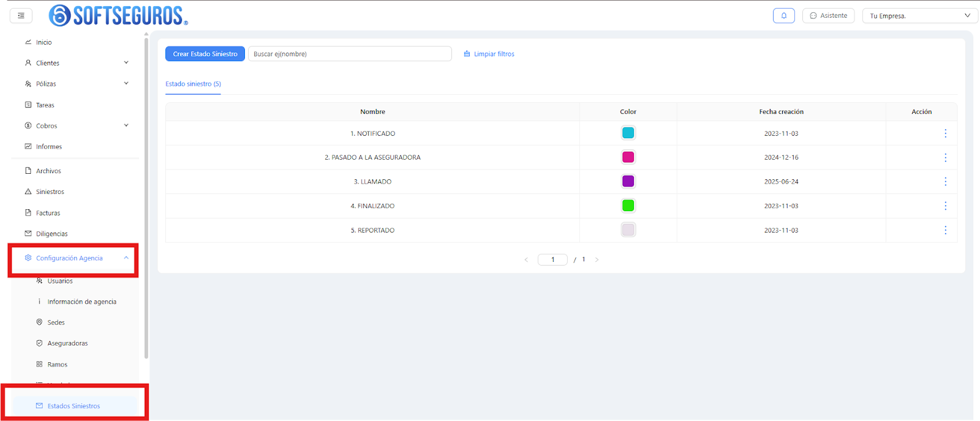Open action menu for FINALIZADO row

tap(945, 206)
